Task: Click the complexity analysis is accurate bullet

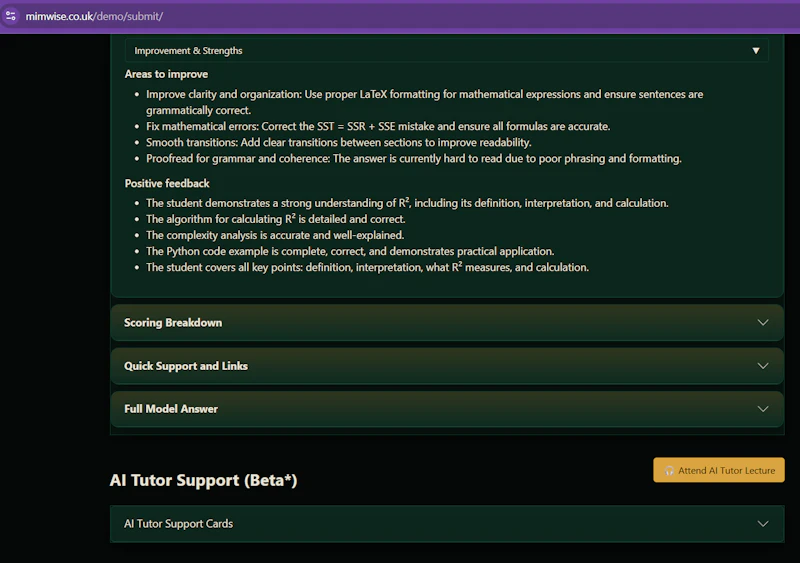Action: tap(275, 235)
